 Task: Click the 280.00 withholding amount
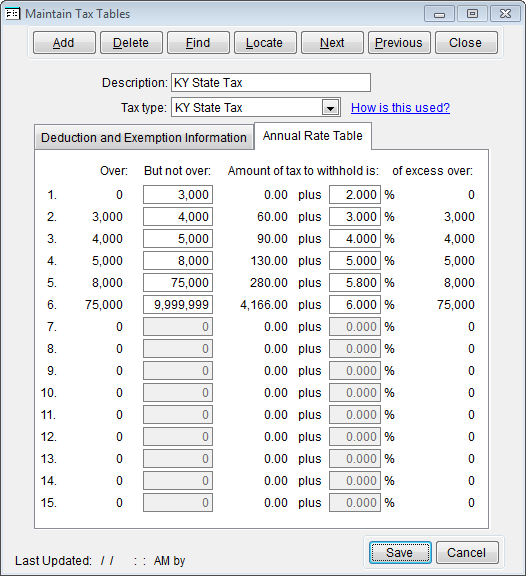tap(269, 283)
